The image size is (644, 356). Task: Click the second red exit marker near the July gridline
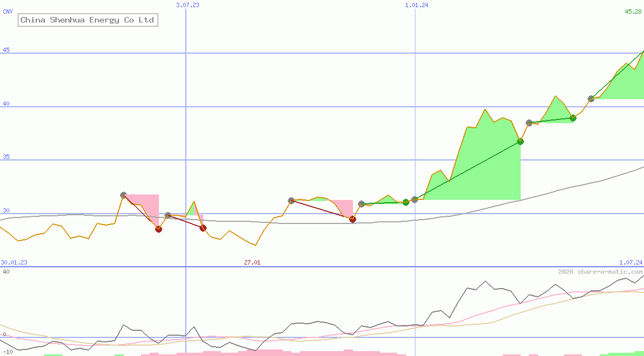coord(203,228)
